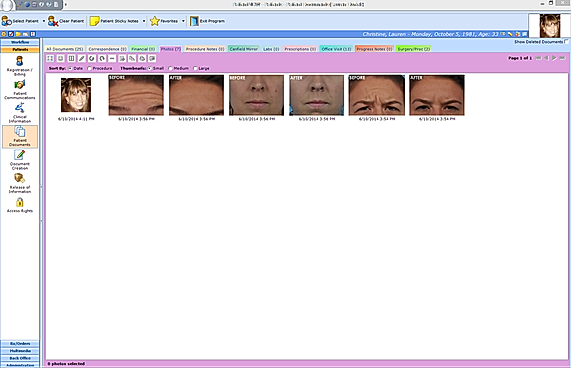Select the Procedure sort radio button

(89, 68)
